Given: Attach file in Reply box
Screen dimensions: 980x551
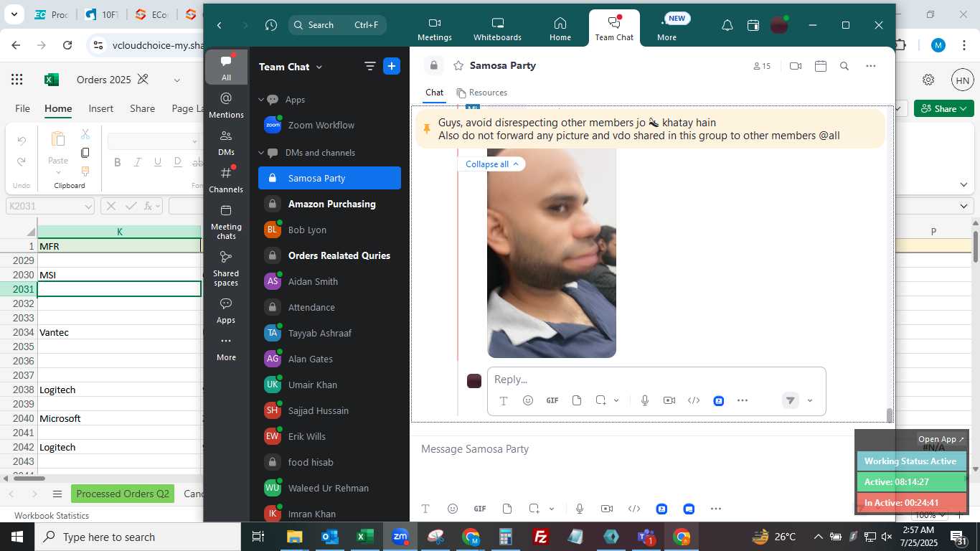Looking at the screenshot, I should (577, 400).
